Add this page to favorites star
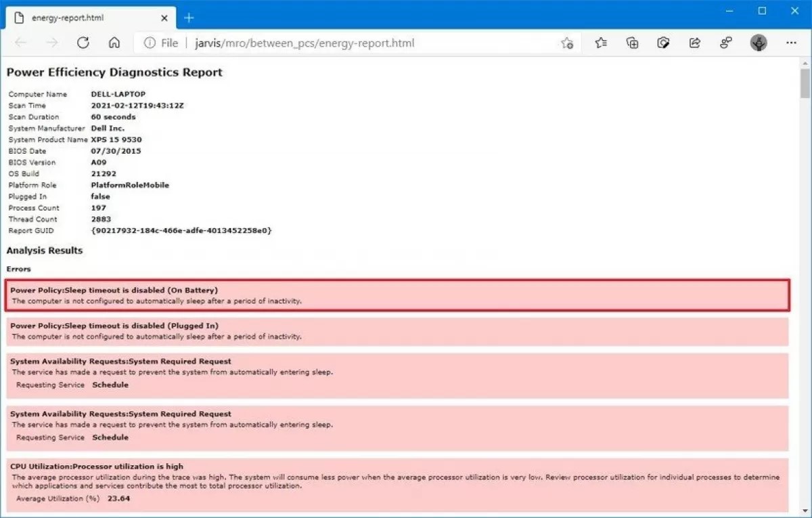812x518 pixels. [x=567, y=43]
